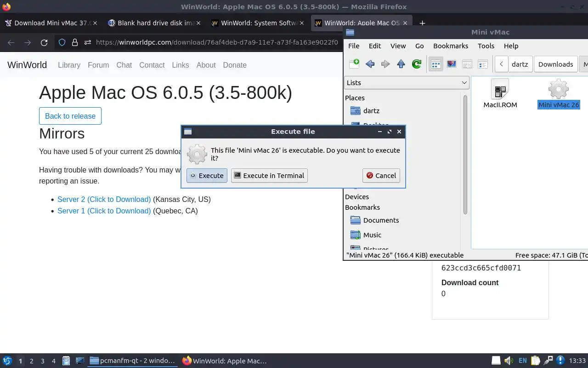Click the WinWorld site logo link
Screen dimensions: 588x368
[x=27, y=65]
